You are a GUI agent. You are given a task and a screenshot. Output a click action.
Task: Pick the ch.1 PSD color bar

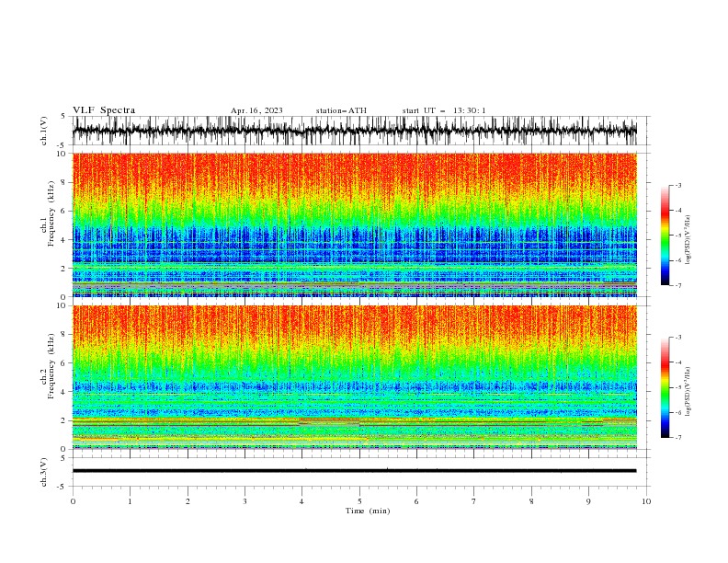click(665, 236)
